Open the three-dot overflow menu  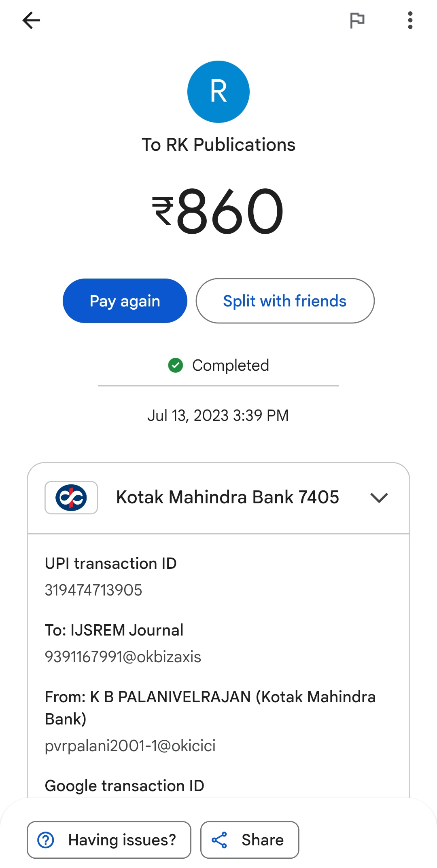(410, 20)
